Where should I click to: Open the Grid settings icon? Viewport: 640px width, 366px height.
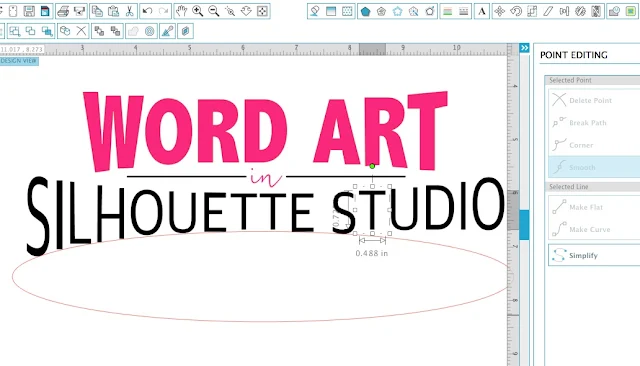coord(347,11)
